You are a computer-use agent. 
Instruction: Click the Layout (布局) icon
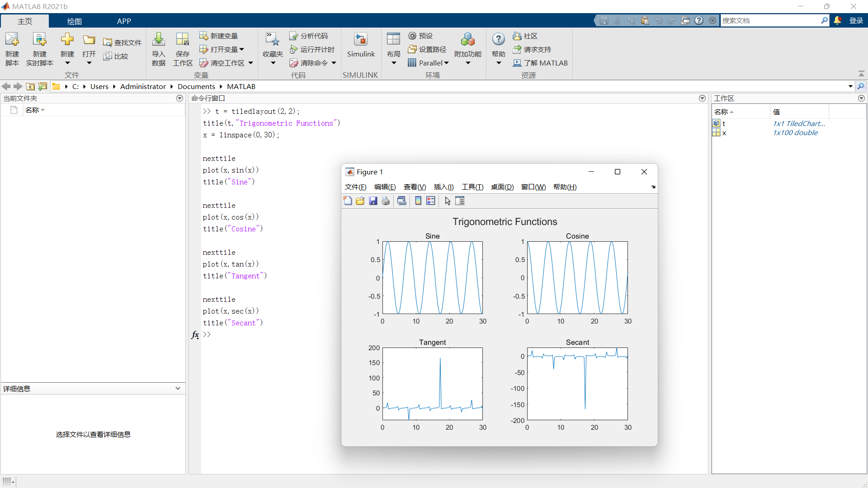click(393, 40)
